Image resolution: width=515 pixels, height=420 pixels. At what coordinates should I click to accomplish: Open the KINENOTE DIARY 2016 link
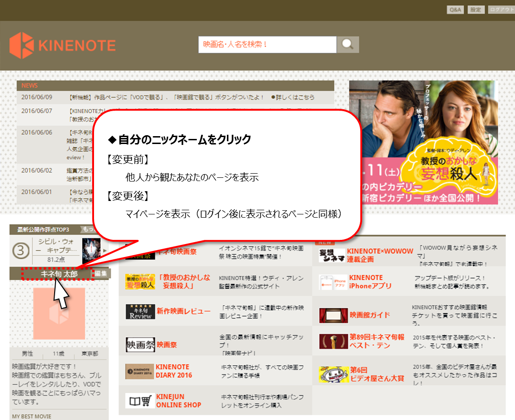click(174, 371)
